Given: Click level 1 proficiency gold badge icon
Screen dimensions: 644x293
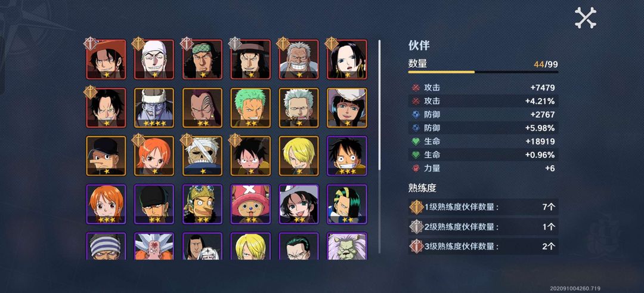Looking at the screenshot, I should coord(416,206).
